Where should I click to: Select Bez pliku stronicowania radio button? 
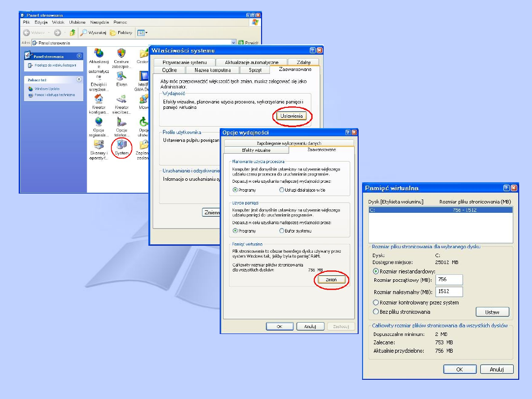pyautogui.click(x=376, y=312)
